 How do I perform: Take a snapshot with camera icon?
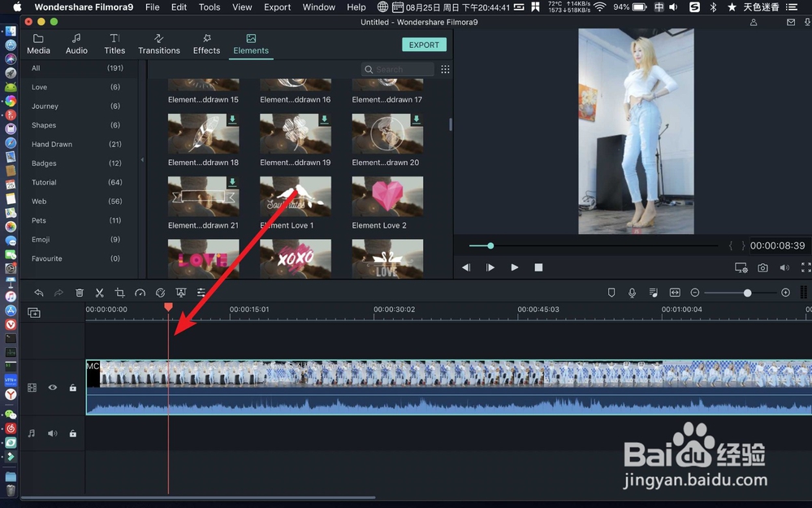(762, 267)
